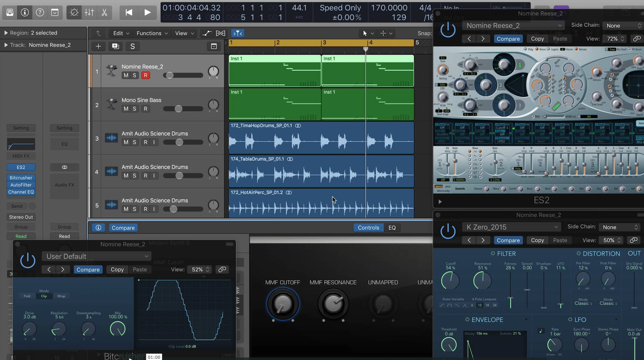Image resolution: width=644 pixels, height=360 pixels.
Task: Click volume slider of Nomine Reese_2 track
Action: 183,75
